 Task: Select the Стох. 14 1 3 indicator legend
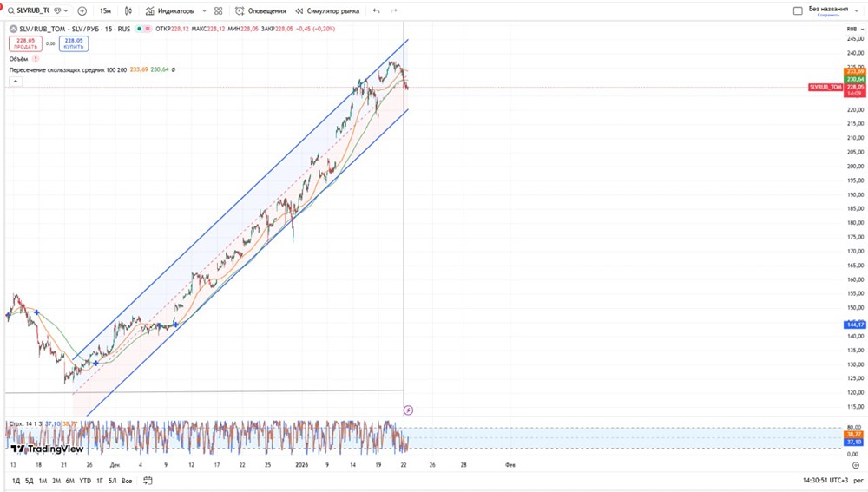[27, 424]
